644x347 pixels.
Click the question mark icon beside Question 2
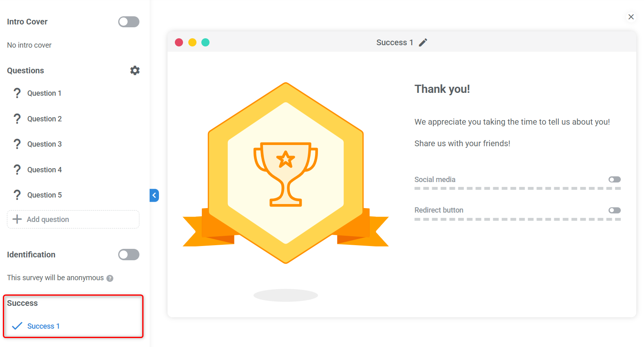[17, 119]
